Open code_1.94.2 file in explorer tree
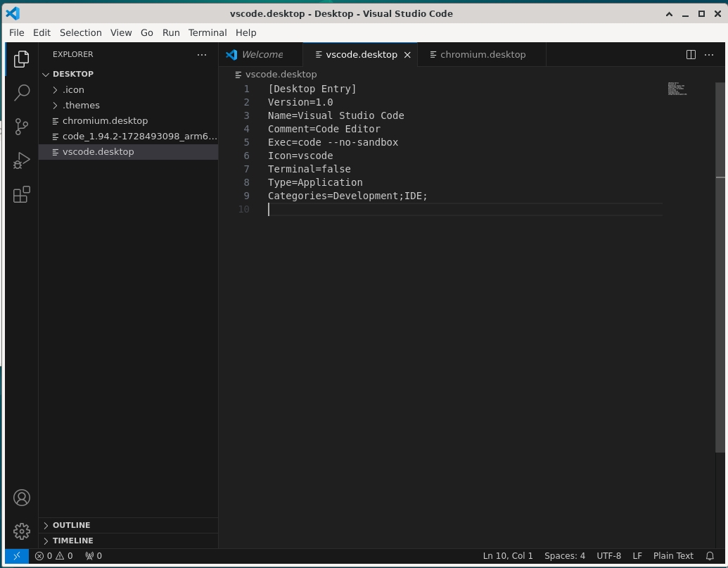 128,136
